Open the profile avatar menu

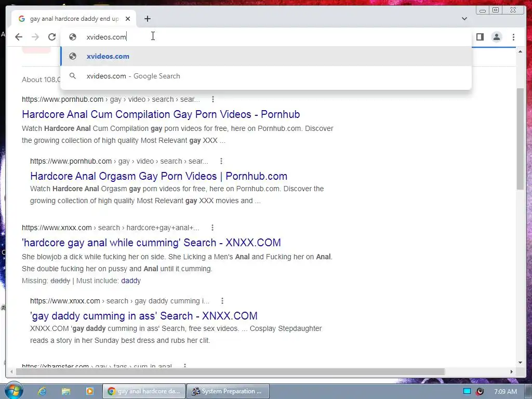point(497,37)
